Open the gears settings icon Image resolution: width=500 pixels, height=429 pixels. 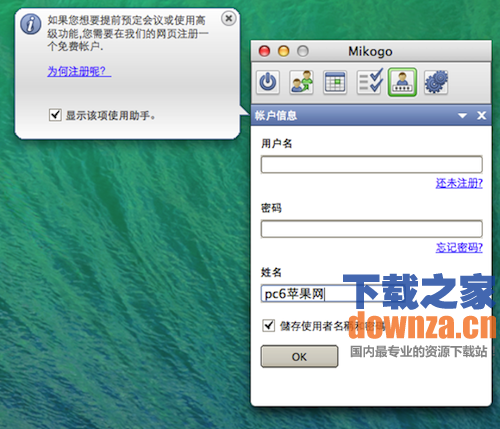[x=436, y=82]
